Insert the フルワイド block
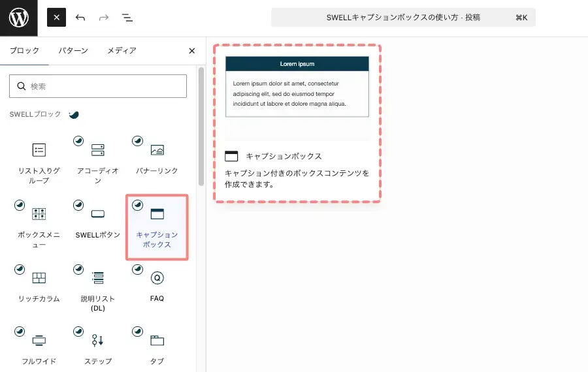Image resolution: width=588 pixels, height=372 pixels. [x=39, y=349]
